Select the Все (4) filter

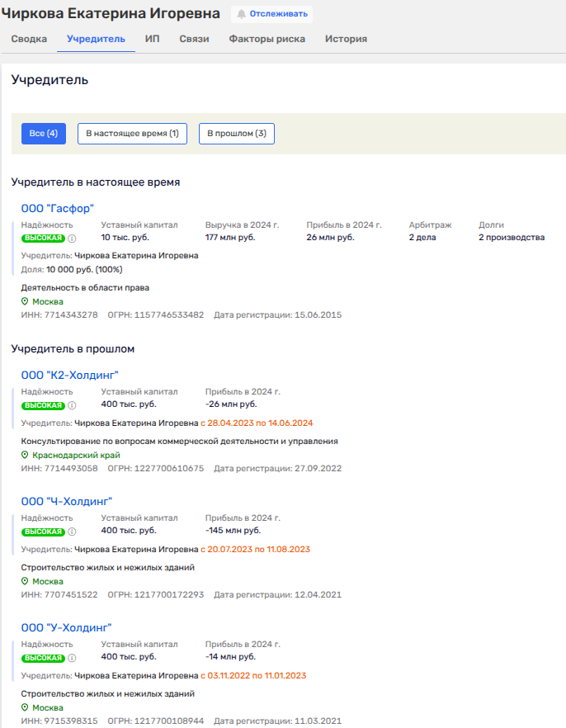[44, 134]
